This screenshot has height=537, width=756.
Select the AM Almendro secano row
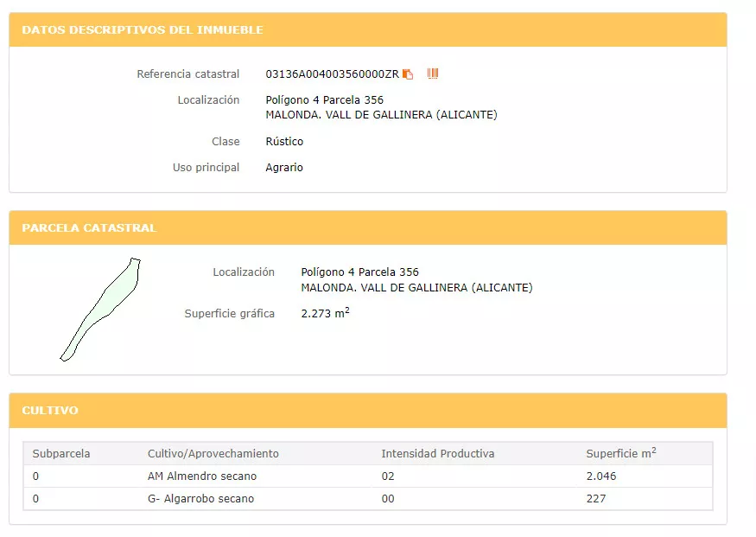coord(202,476)
